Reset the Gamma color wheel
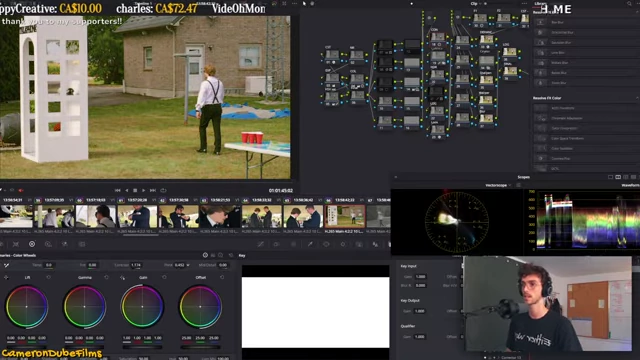This screenshot has height=360, width=640. click(107, 278)
